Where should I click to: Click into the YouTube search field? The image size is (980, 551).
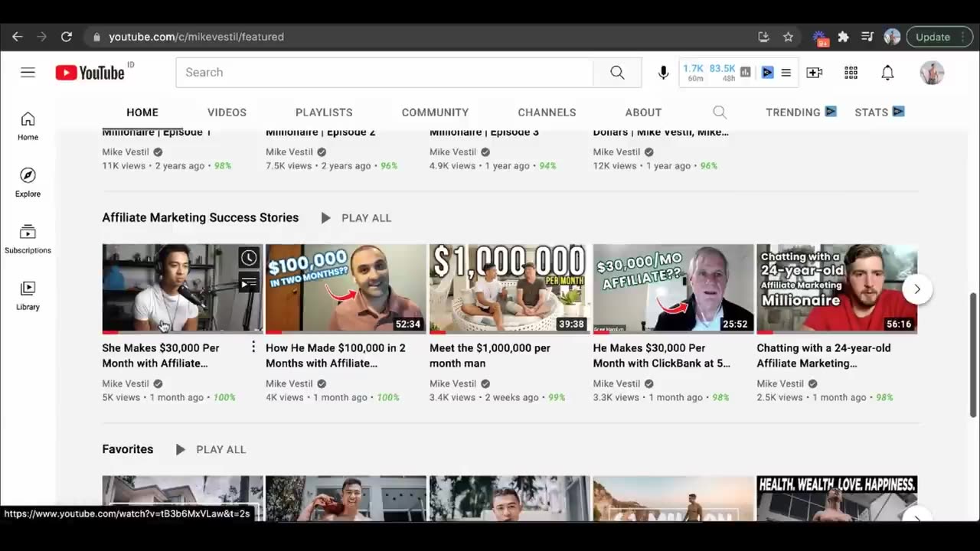[x=384, y=73]
